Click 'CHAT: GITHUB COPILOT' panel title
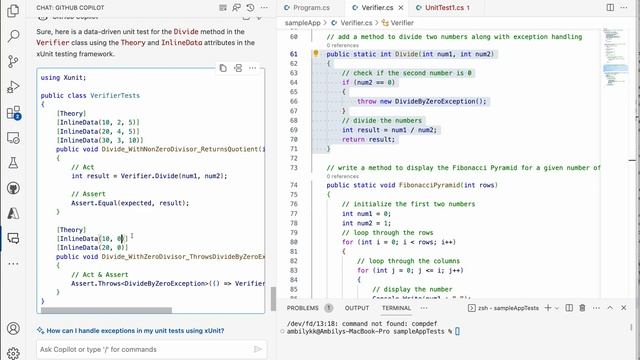 [x=70, y=7]
